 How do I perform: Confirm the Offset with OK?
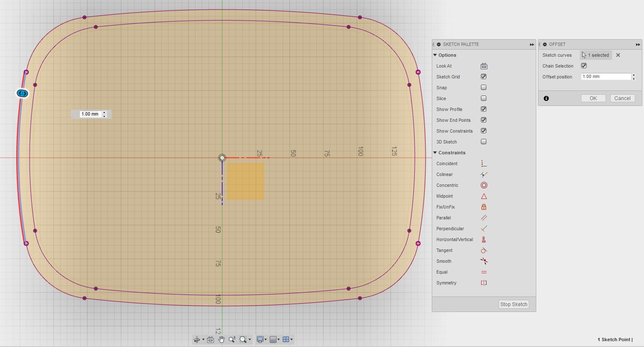(x=593, y=98)
